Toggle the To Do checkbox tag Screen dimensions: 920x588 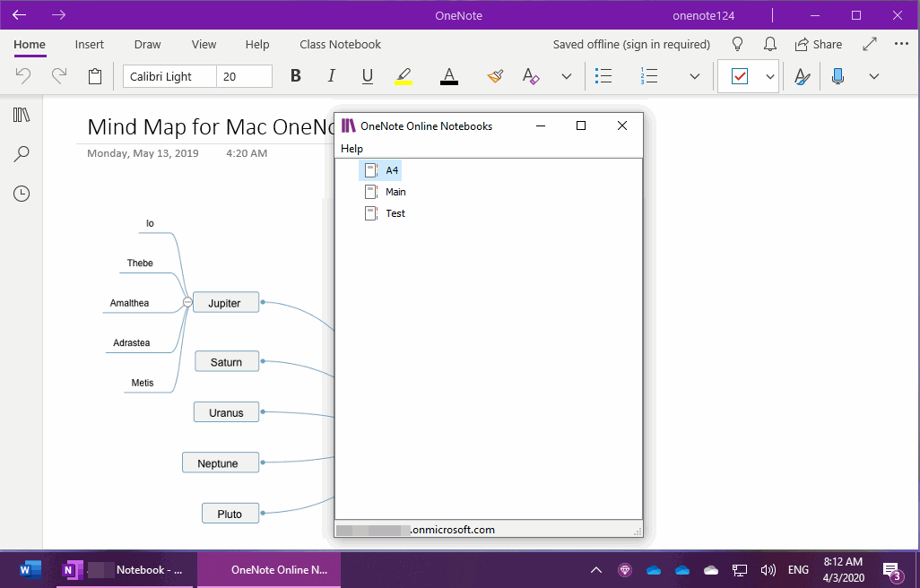[739, 76]
